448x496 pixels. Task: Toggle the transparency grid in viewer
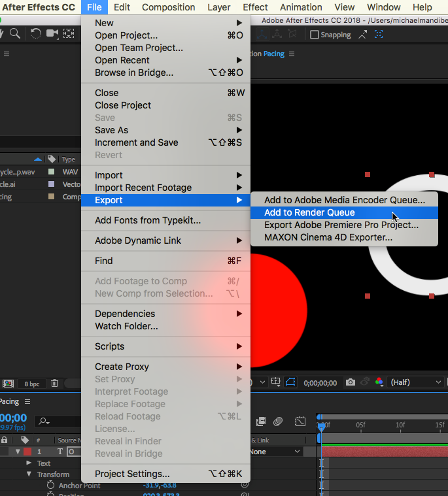(x=275, y=382)
